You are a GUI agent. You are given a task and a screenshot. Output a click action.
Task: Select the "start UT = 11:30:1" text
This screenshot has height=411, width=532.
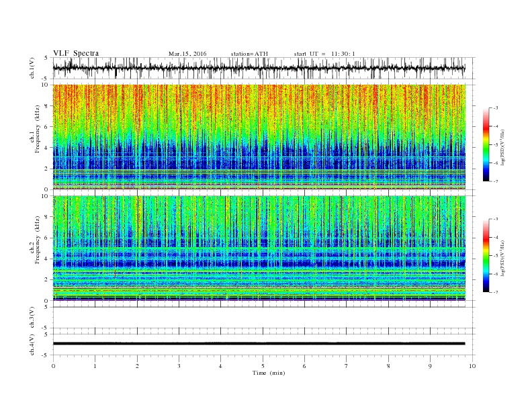pyautogui.click(x=324, y=54)
